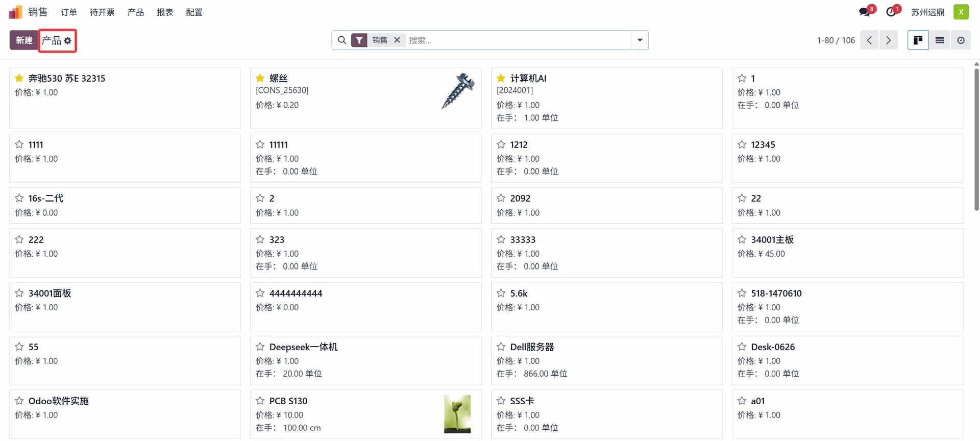Open PCB S130 product thumbnail
This screenshot has height=441, width=980.
[x=457, y=414]
